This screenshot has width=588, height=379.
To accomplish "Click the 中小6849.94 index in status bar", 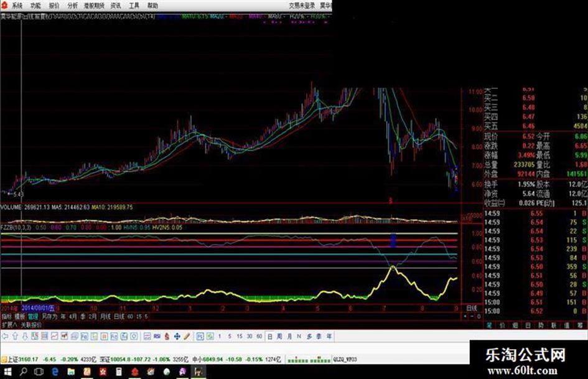I will pyautogui.click(x=207, y=360).
